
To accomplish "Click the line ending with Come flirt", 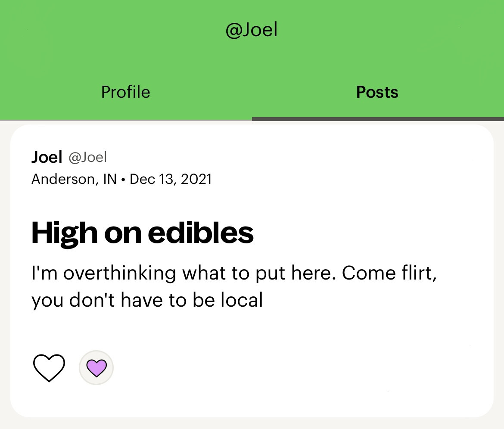I will click(x=234, y=273).
